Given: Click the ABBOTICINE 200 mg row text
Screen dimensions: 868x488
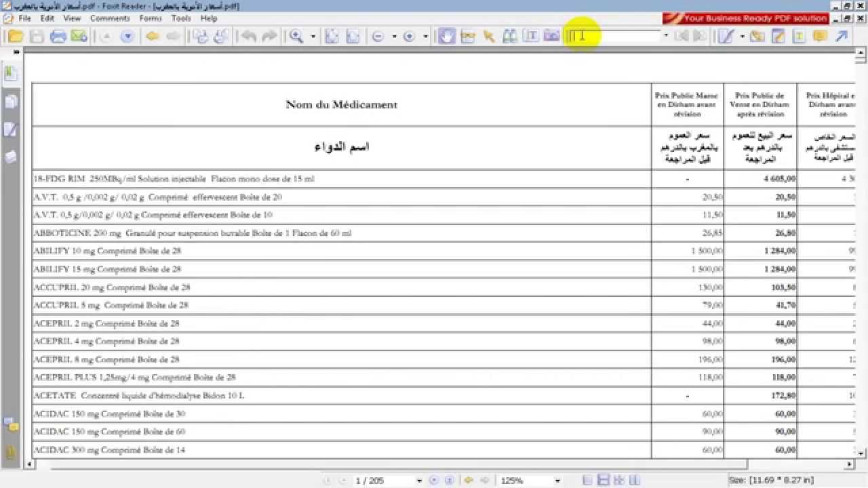Looking at the screenshot, I should (x=193, y=233).
